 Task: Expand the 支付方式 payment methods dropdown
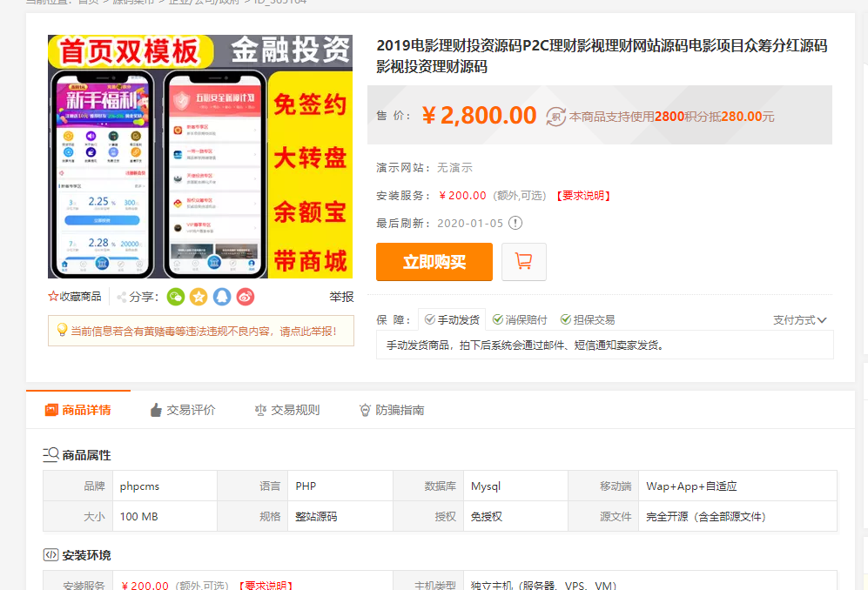click(x=799, y=320)
